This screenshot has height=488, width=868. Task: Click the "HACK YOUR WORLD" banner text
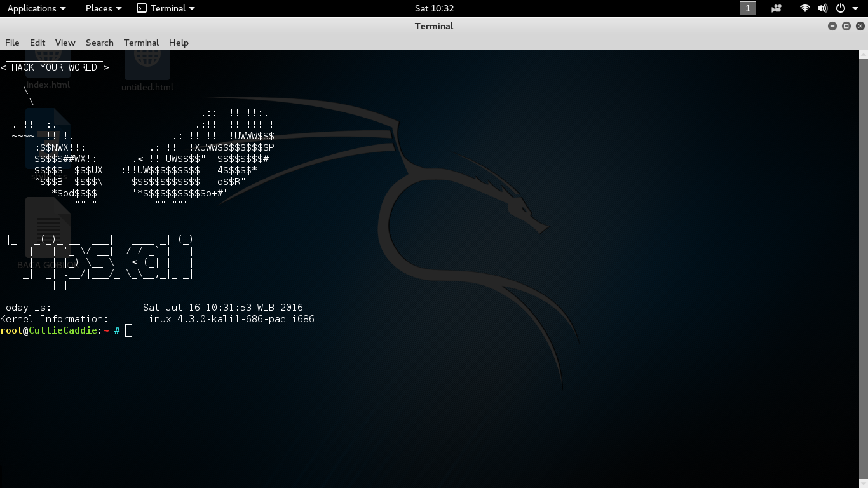[x=54, y=67]
